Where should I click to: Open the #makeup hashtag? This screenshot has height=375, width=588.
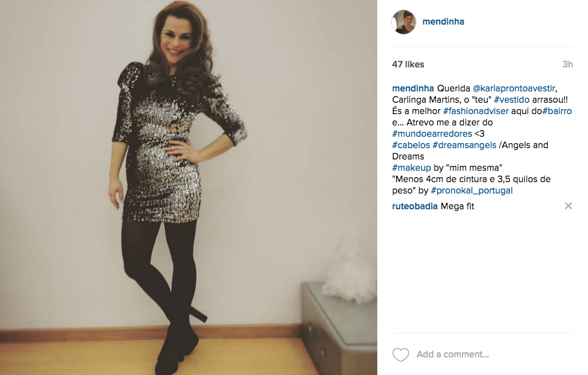click(x=411, y=168)
